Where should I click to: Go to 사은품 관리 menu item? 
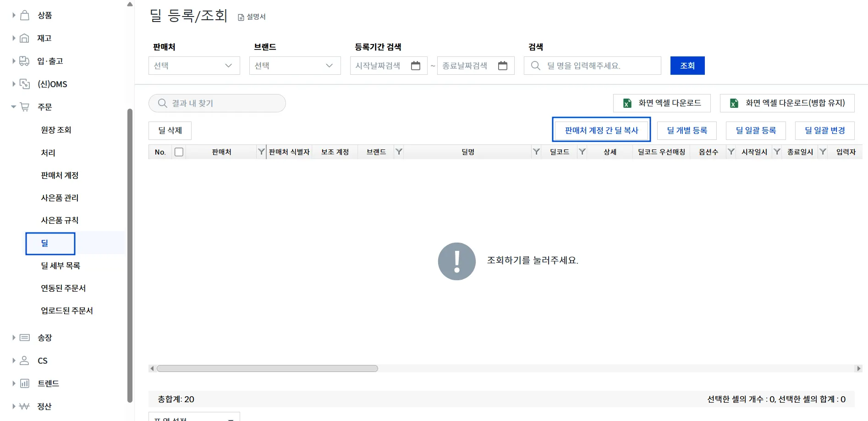coord(60,198)
